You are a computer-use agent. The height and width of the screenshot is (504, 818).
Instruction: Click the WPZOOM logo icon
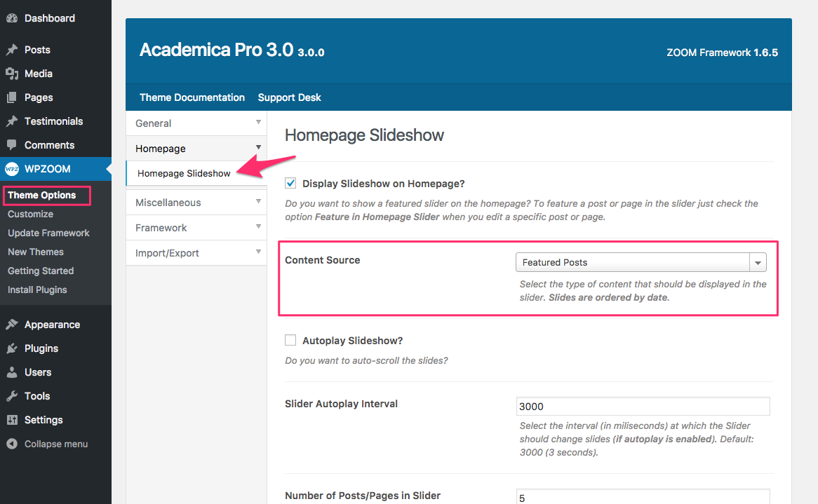click(x=12, y=169)
